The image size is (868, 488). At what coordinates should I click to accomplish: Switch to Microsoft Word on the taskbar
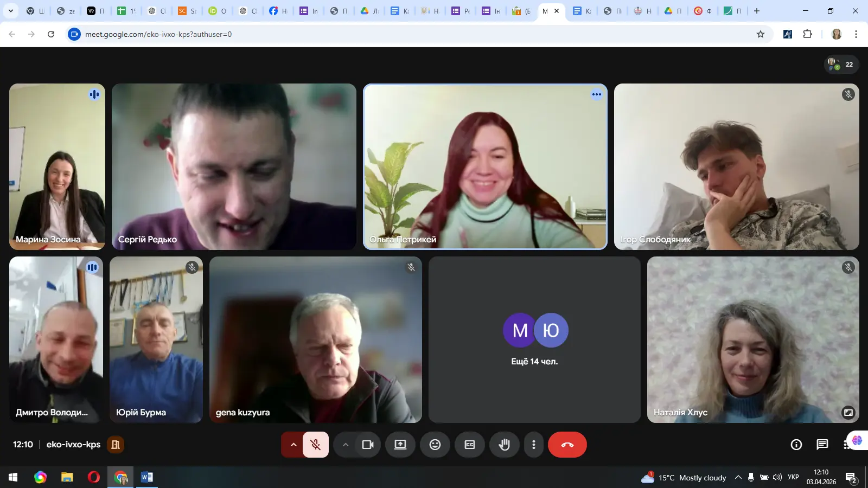pos(146,477)
